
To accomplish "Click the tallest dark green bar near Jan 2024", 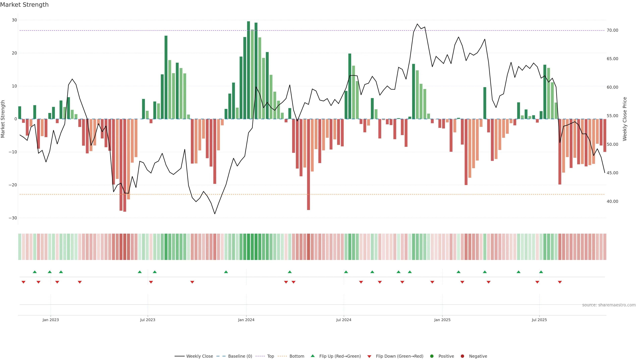I will pyautogui.click(x=248, y=70).
